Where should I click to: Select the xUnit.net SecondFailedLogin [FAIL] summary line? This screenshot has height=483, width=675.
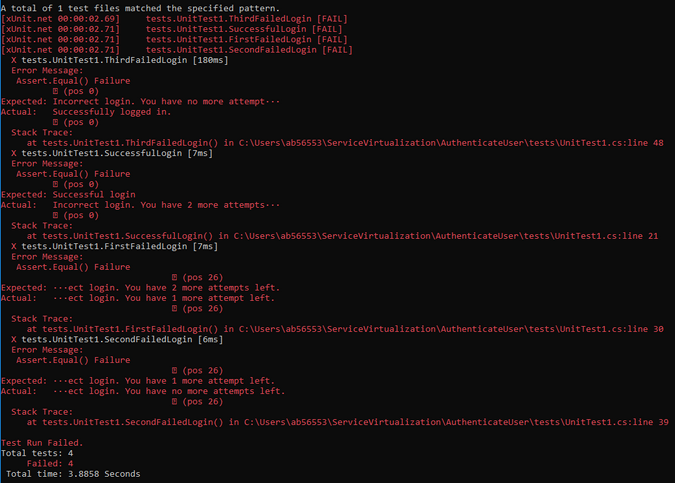[x=176, y=50]
